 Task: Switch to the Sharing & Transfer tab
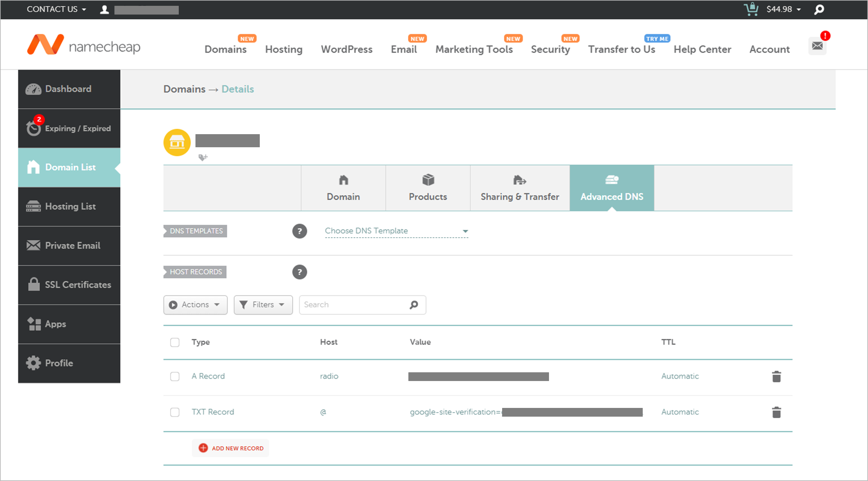click(520, 188)
